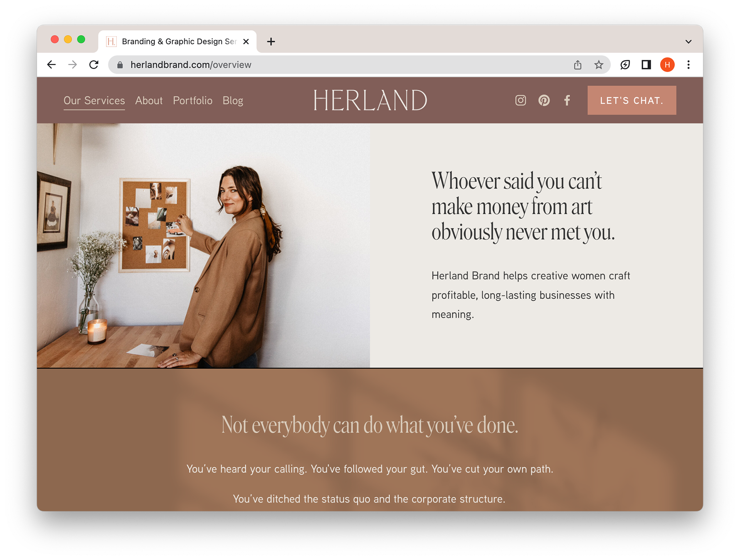Viewport: 740px width, 560px height.
Task: View site info via the lock icon
Action: (x=120, y=65)
